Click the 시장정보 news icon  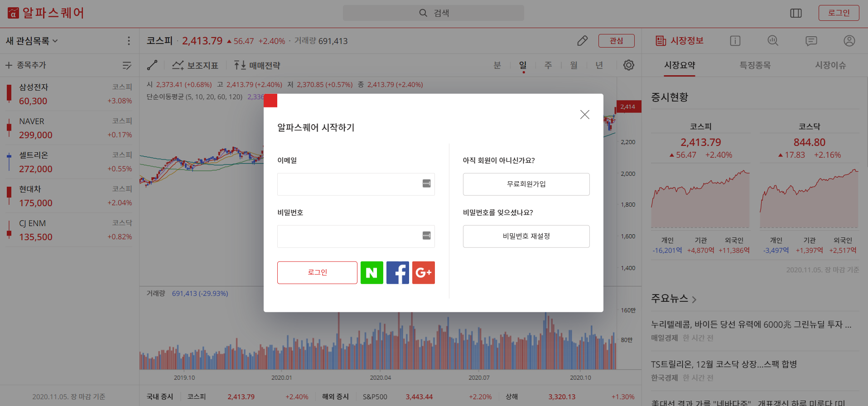(x=661, y=41)
